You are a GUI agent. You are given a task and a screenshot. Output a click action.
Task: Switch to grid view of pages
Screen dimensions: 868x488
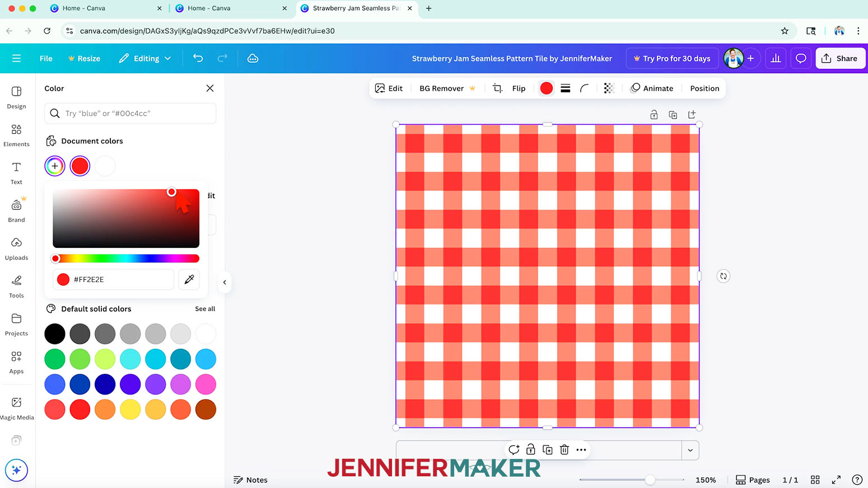point(815,480)
